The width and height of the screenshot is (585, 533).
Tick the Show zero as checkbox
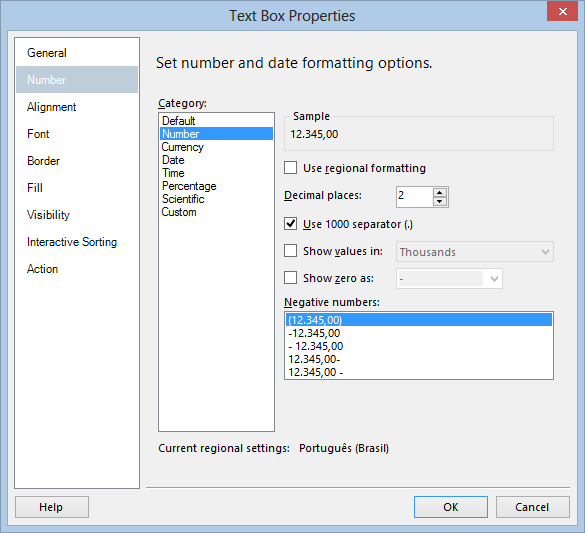point(291,278)
